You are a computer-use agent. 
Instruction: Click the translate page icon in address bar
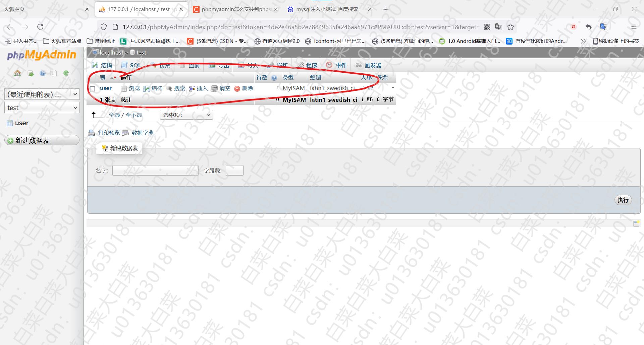click(499, 27)
